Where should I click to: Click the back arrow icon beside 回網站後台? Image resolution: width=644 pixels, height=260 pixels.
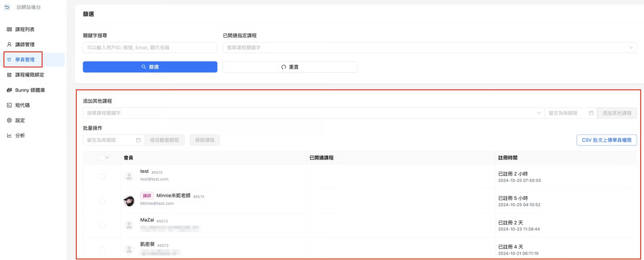7,7
